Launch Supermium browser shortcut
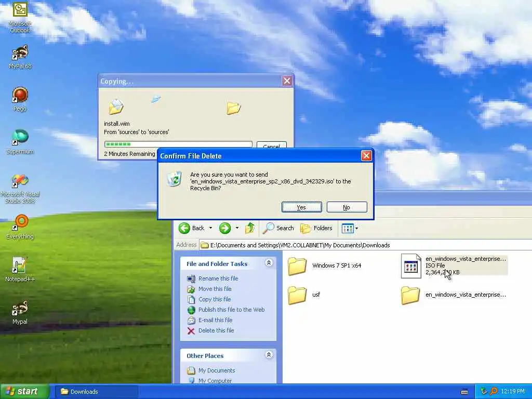The height and width of the screenshot is (399, 532). pyautogui.click(x=20, y=142)
